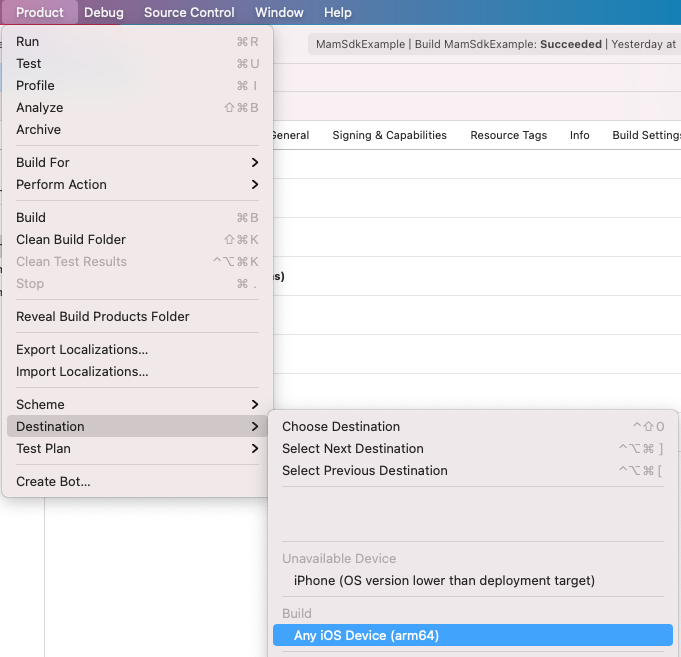Choose Run from the Product menu
The width and height of the screenshot is (681, 657).
(x=137, y=42)
